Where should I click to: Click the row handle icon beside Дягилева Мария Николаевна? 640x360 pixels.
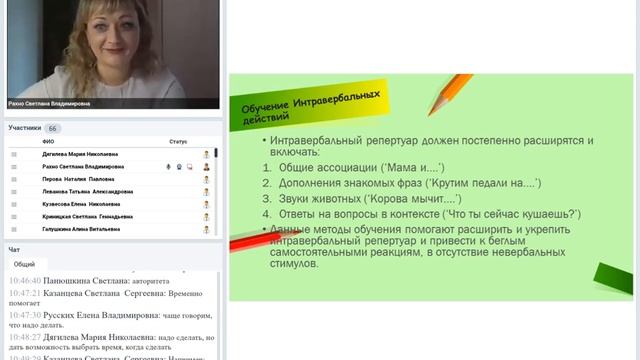click(x=14, y=154)
